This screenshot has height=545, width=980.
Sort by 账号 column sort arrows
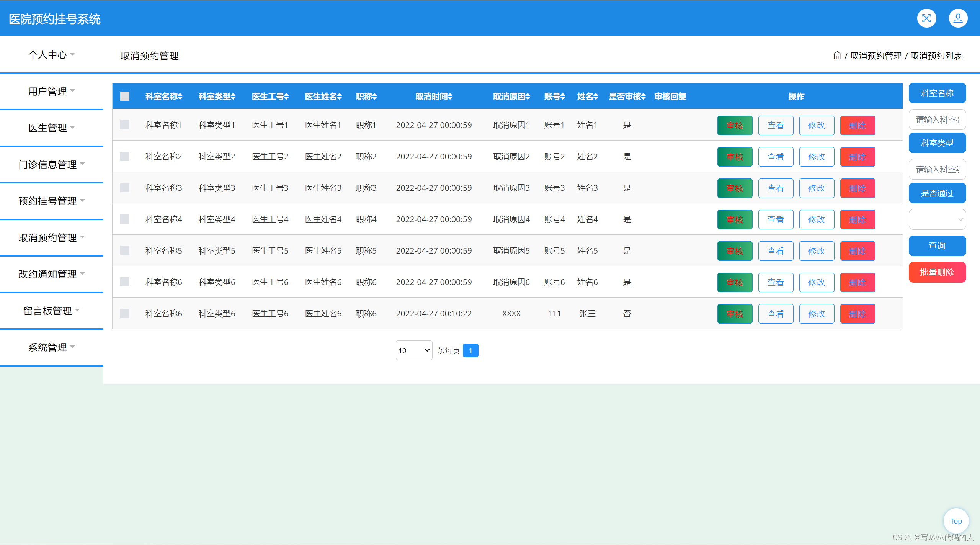point(563,97)
